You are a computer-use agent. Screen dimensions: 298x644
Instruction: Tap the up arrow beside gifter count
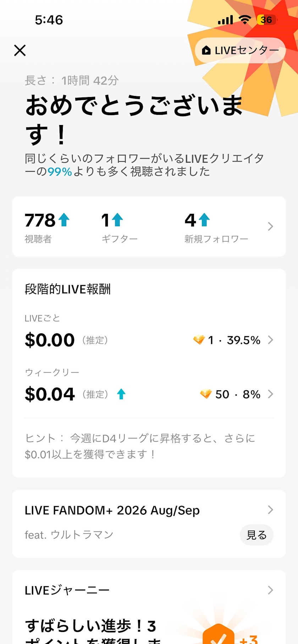coord(117,220)
